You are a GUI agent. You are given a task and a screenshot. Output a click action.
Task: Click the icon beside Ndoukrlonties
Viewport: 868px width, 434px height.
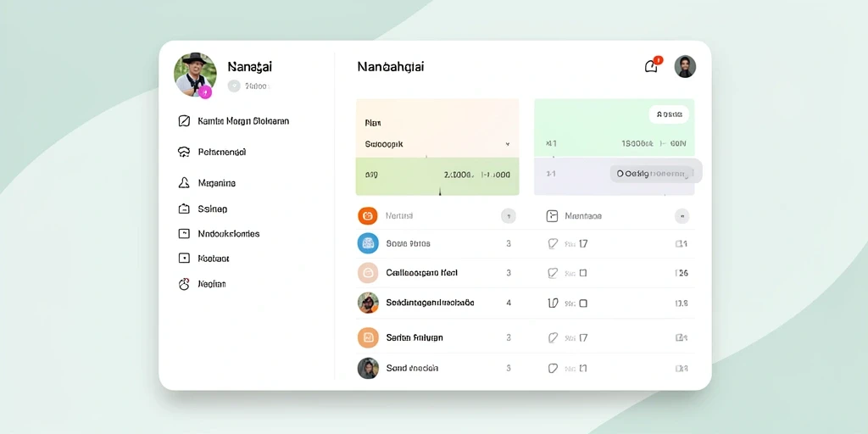(184, 234)
